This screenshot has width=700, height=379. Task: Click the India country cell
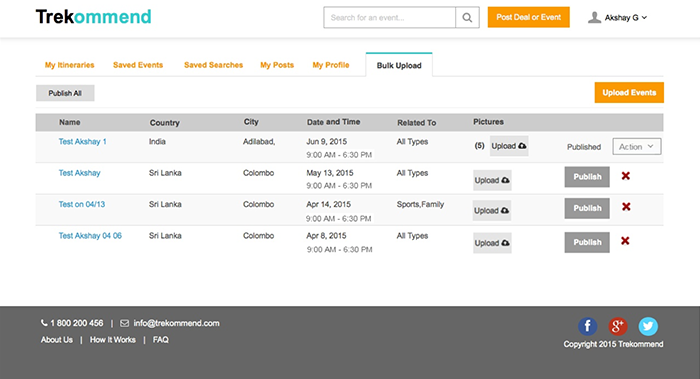(157, 142)
